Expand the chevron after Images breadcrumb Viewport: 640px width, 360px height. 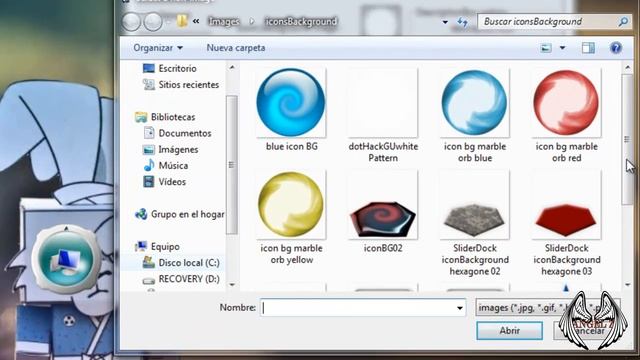click(x=252, y=21)
